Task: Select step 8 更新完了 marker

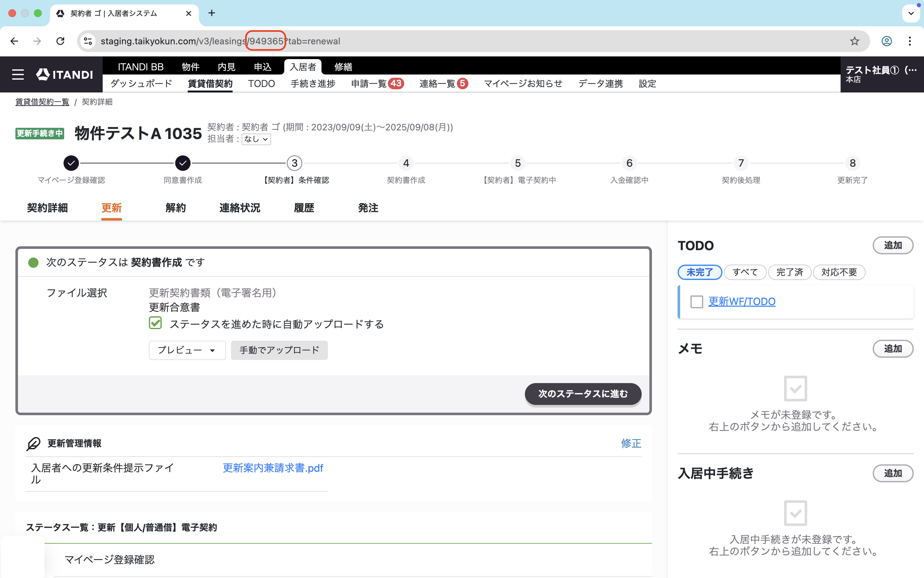Action: 852,163
